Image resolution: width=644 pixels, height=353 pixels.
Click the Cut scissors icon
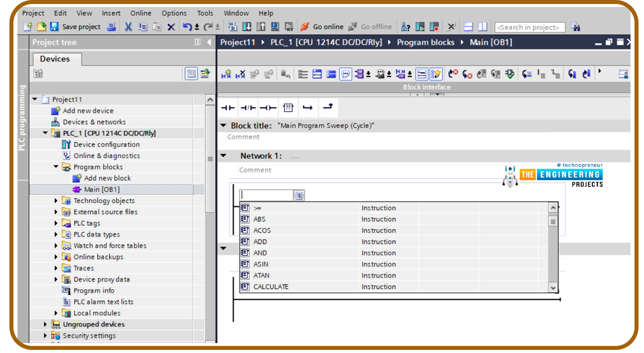pyautogui.click(x=128, y=27)
